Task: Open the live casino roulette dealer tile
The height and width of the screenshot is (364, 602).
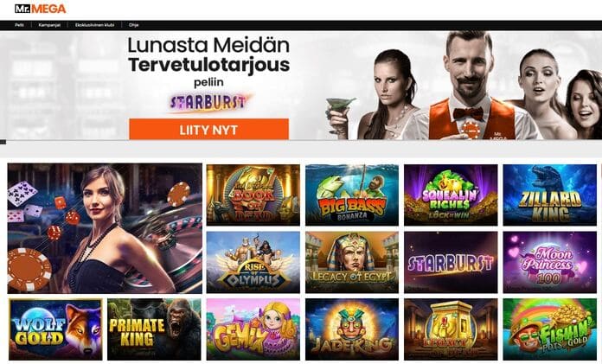Action: (105, 228)
